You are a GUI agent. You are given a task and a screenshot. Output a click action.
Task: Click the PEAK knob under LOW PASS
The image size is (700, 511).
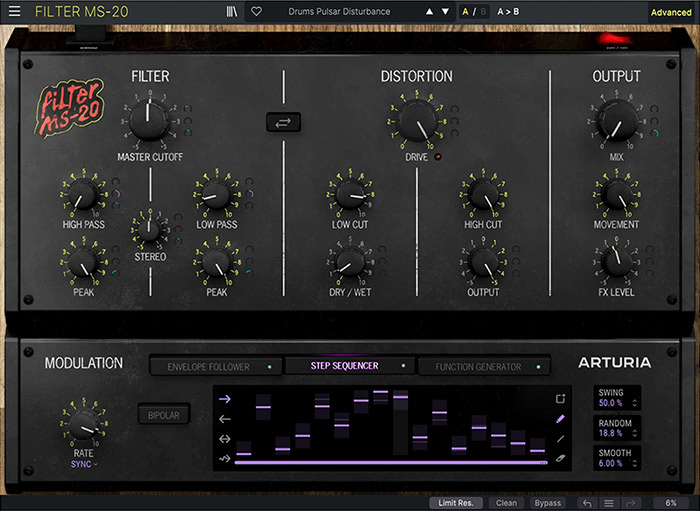pyautogui.click(x=217, y=262)
